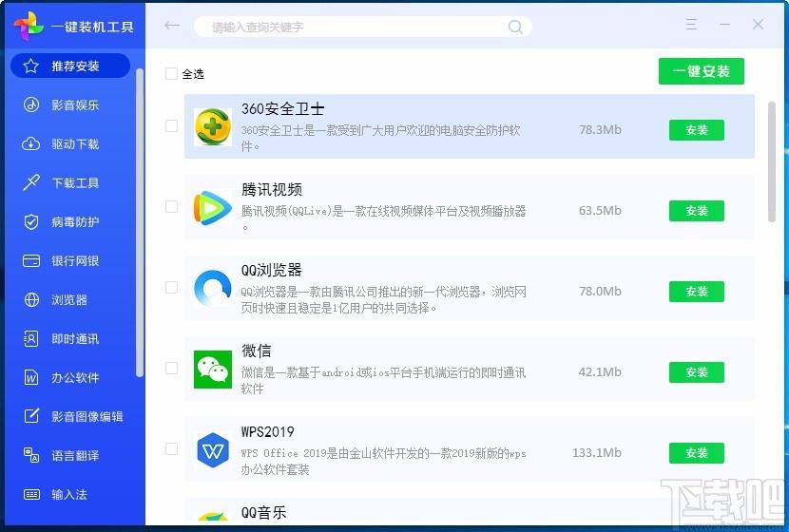Screen dimensions: 789x532
Task: Install 360安全卫士 with 安装 button
Action: [697, 130]
